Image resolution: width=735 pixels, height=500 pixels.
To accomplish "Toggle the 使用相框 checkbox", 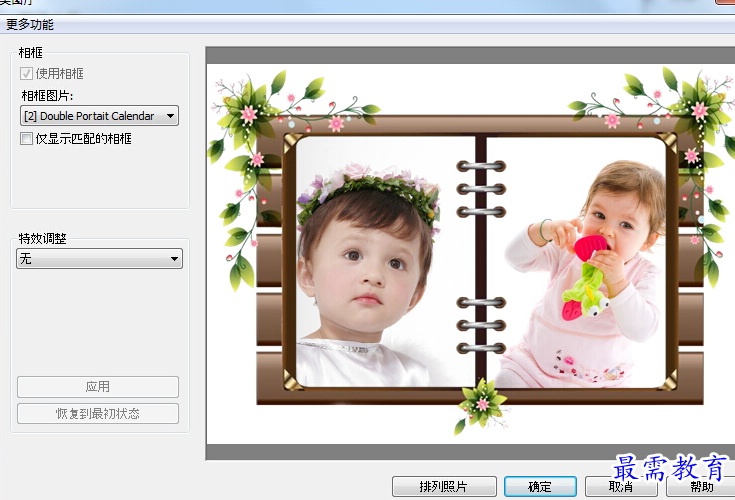I will (26, 74).
